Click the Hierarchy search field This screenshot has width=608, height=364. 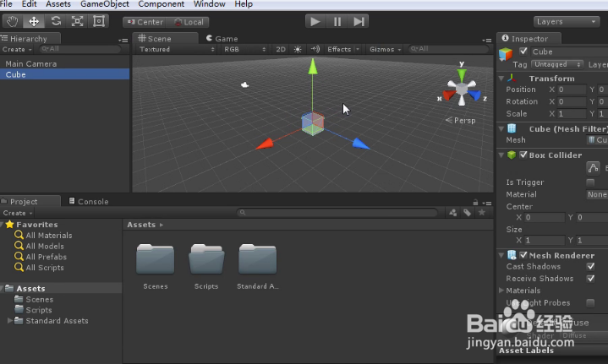tap(79, 49)
